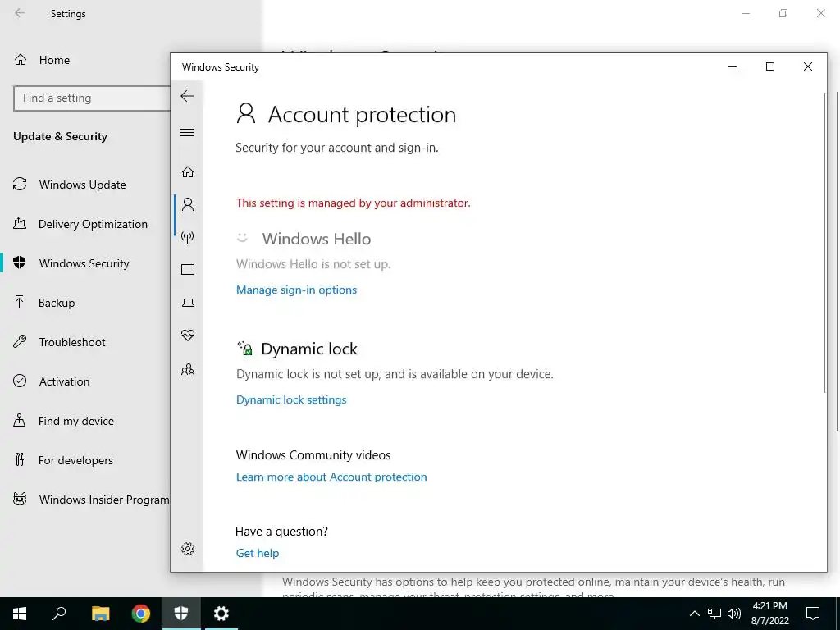Click the For developers tools icon
840x630 pixels.
pos(20,459)
